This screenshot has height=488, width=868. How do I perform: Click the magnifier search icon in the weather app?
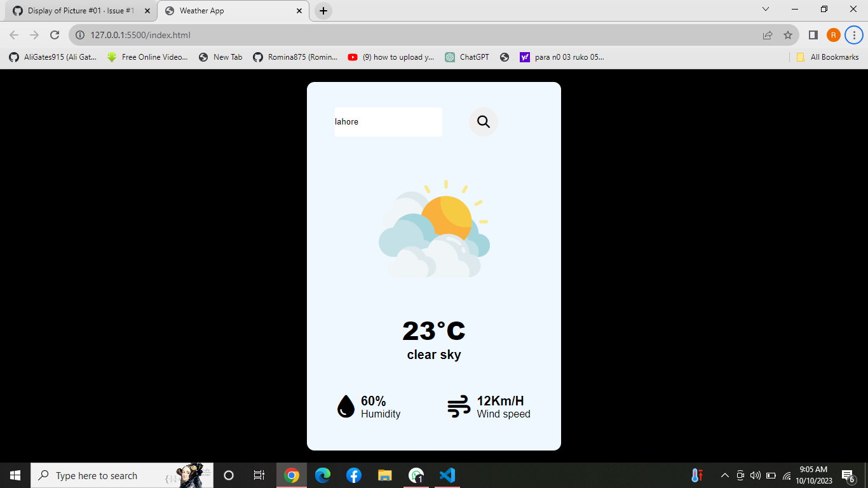tap(483, 121)
